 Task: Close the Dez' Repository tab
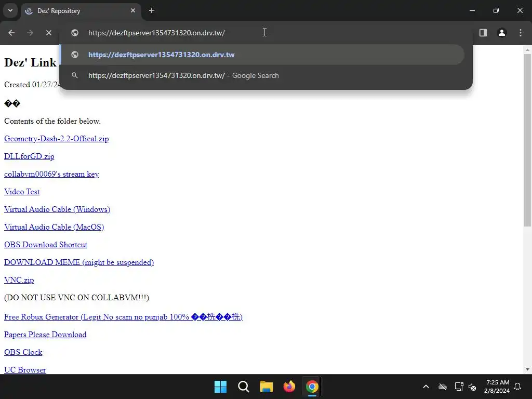(133, 10)
